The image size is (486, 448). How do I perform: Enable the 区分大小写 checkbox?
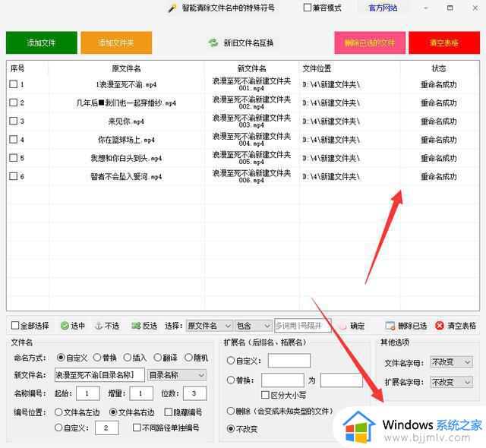pyautogui.click(x=265, y=395)
